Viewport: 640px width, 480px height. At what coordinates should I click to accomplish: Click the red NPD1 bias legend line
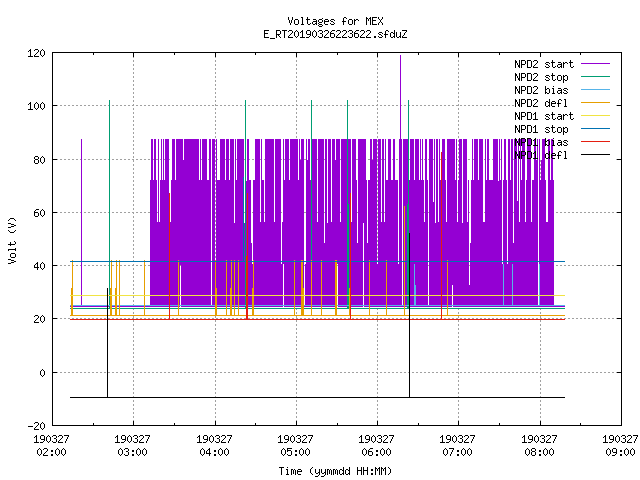tap(595, 142)
